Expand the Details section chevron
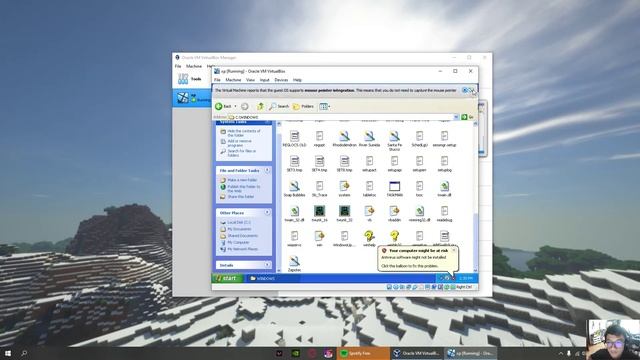The height and width of the screenshot is (360, 640). [x=267, y=265]
